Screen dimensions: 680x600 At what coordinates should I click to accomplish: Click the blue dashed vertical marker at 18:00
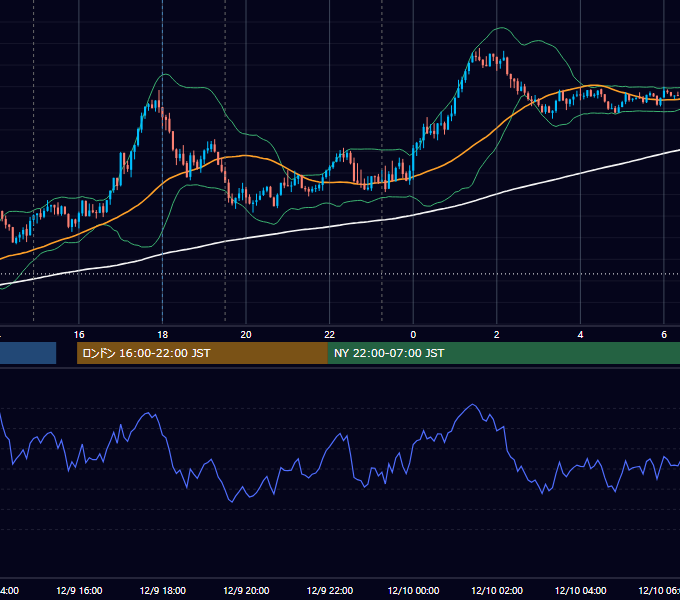pos(163,161)
